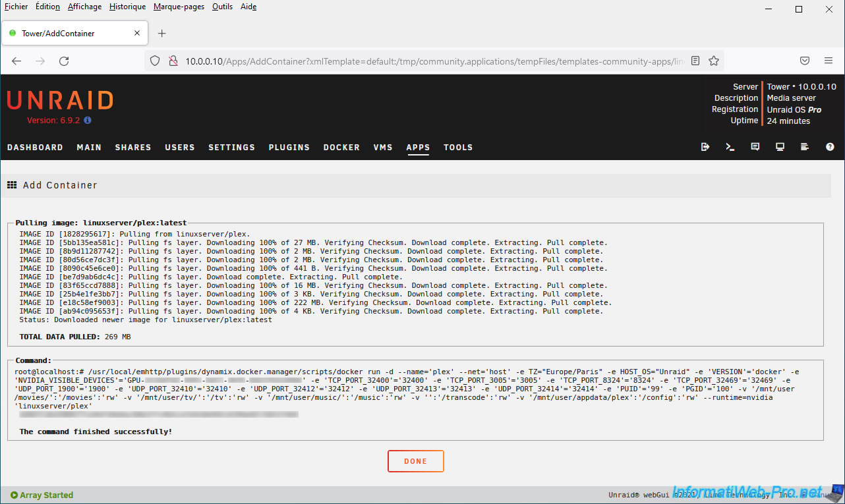Open the feedback icon in the navbar

755,148
